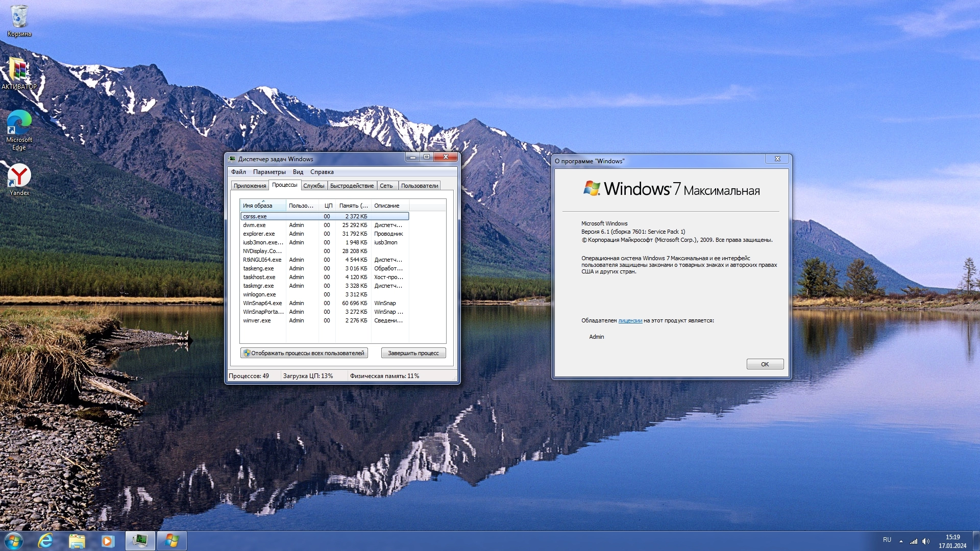Show hidden tray icons arrow
The width and height of the screenshot is (980, 551).
coord(901,541)
